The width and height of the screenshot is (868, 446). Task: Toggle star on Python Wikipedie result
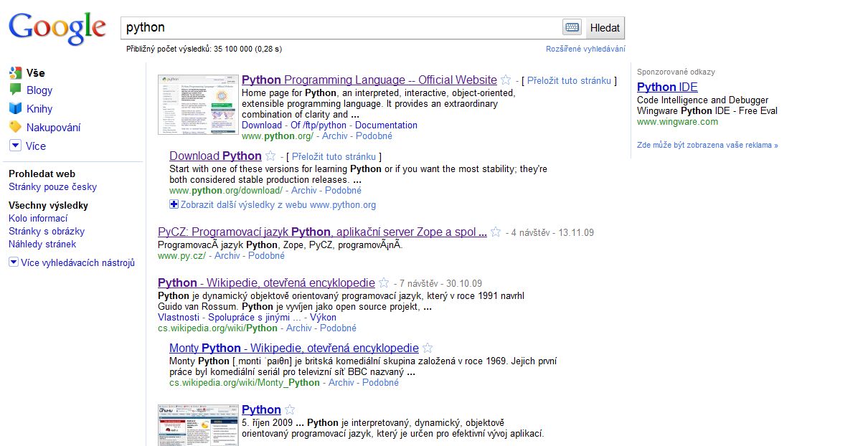(384, 283)
